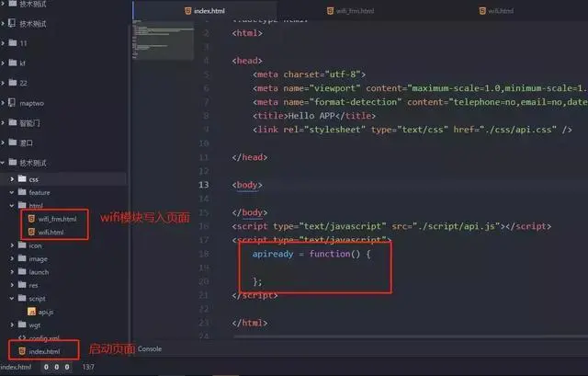Click the launch folder icon
This screenshot has width=588, height=376.
(22, 271)
